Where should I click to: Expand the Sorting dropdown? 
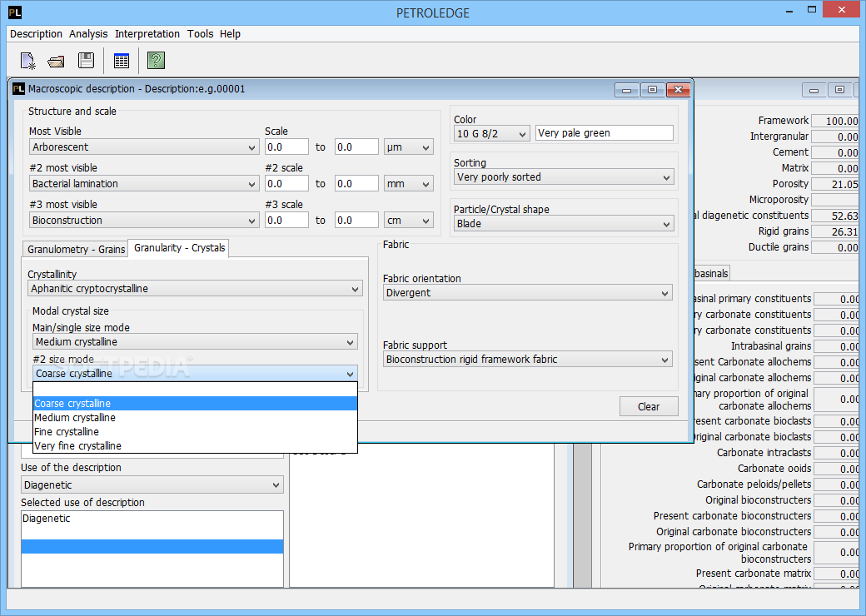coord(564,177)
